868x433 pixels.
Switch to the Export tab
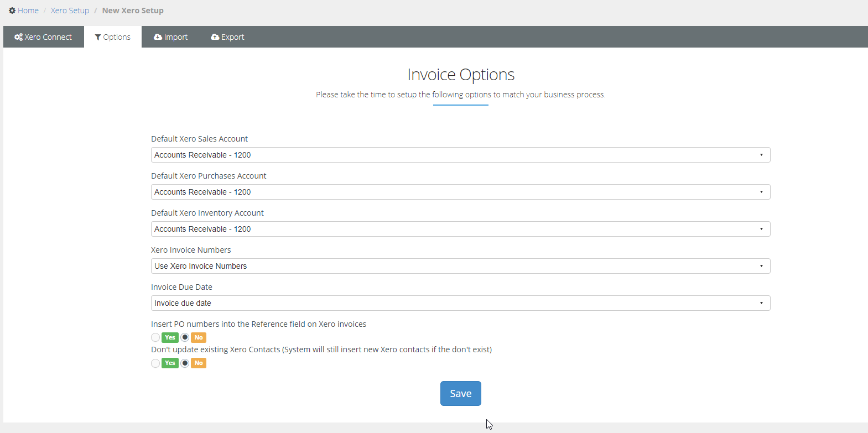click(227, 37)
